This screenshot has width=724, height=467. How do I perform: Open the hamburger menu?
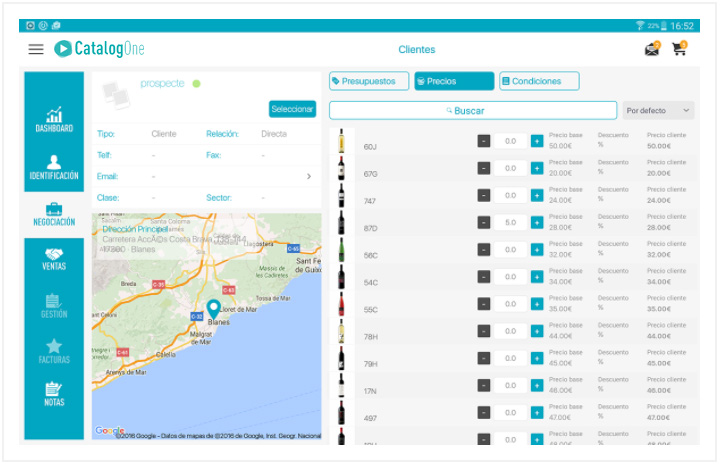click(x=36, y=49)
